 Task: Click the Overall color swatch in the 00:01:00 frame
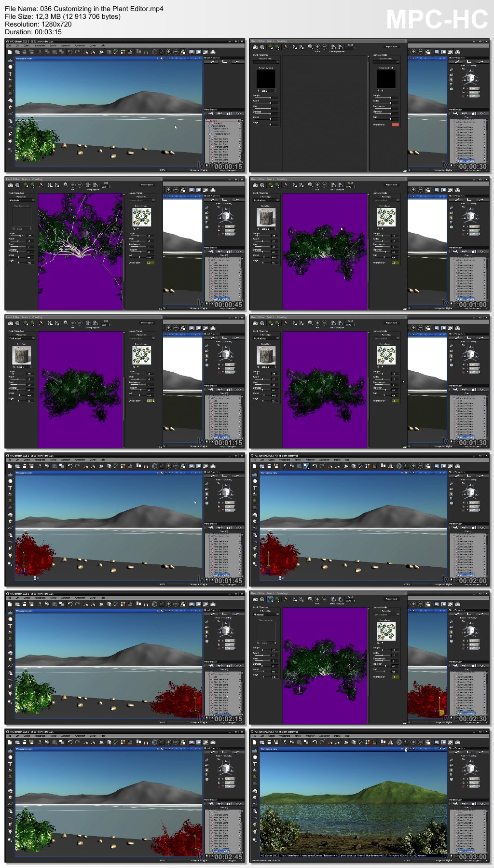pos(395,263)
